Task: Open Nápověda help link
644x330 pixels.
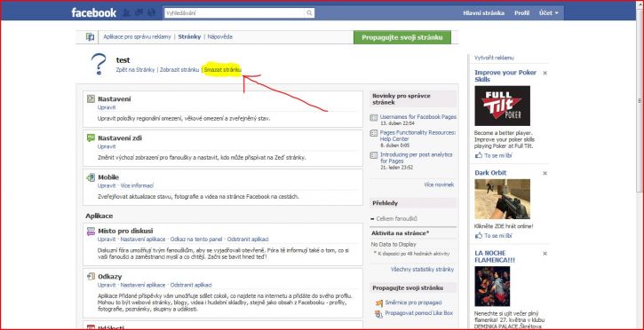Action: coord(219,37)
